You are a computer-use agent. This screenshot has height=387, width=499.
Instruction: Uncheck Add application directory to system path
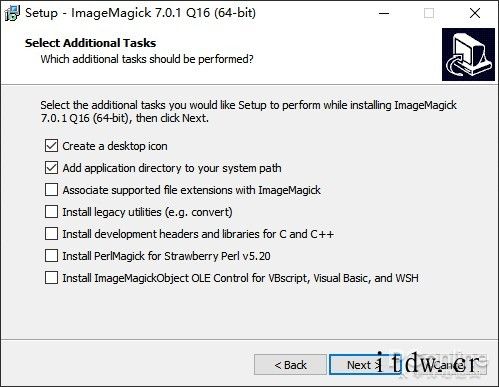[x=51, y=168]
